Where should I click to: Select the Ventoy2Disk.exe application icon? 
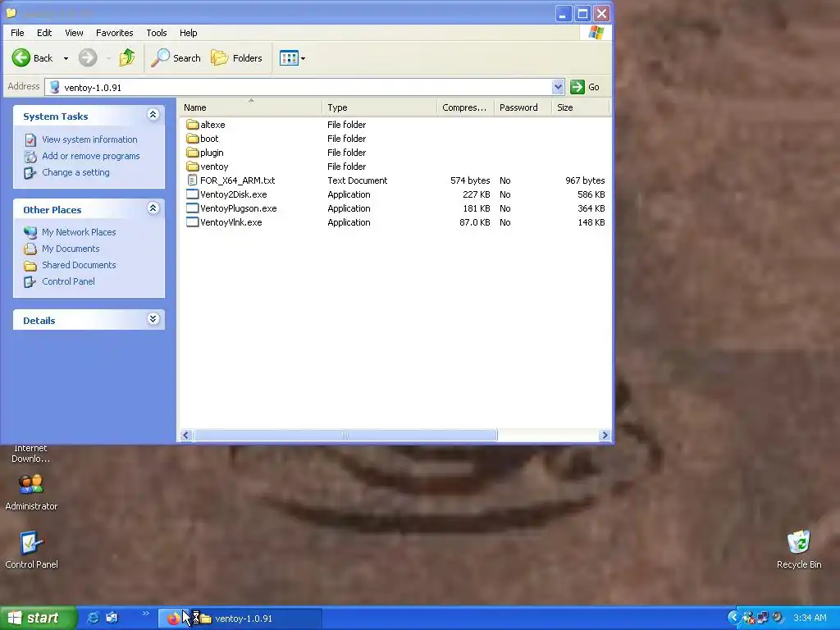coord(192,194)
